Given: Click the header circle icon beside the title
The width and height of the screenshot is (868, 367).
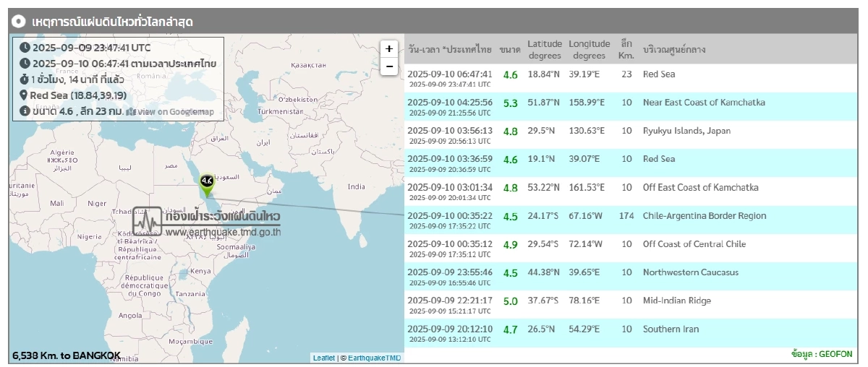Looking at the screenshot, I should click(20, 22).
